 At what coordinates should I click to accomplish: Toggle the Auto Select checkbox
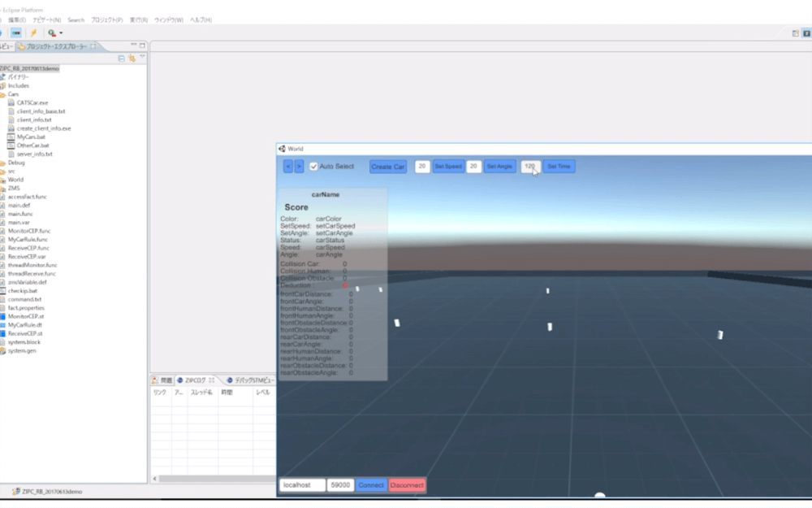313,167
